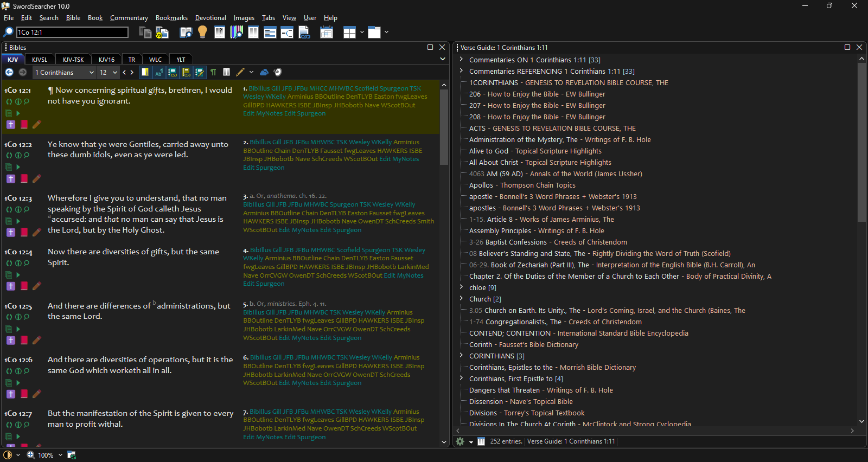Image resolution: width=868 pixels, height=462 pixels.
Task: Open the tab window dropdown arrow in main toolbar
Action: pos(386,33)
